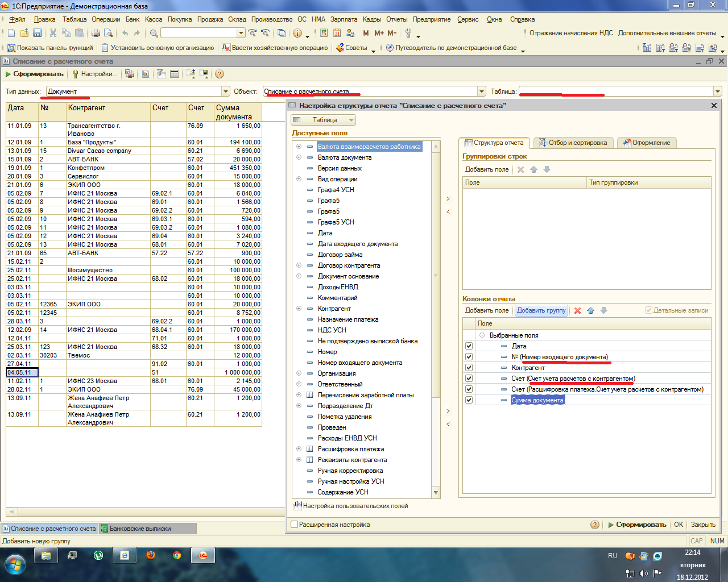728x582 pixels.
Task: Click the help question mark in report toolbar
Action: click(x=220, y=74)
